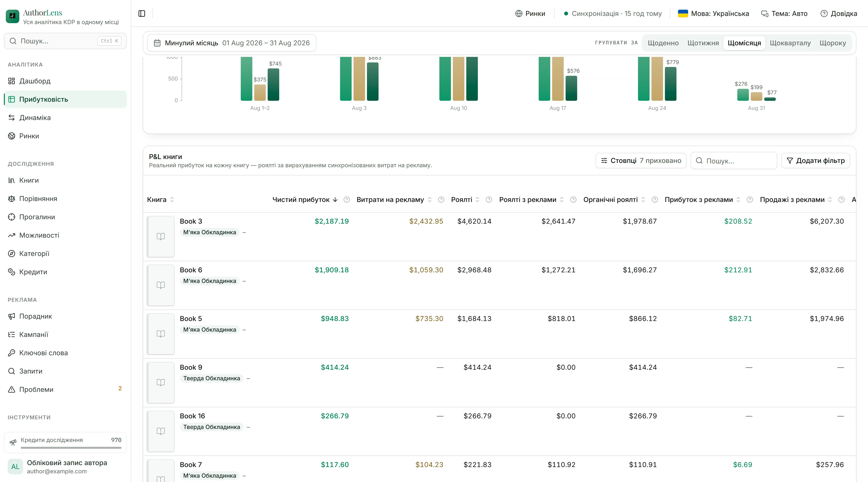Open Можливості page
The width and height of the screenshot is (868, 482).
pyautogui.click(x=65, y=235)
